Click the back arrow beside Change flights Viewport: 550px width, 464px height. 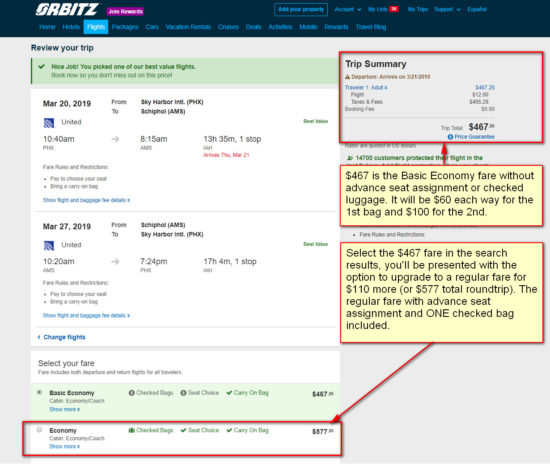[x=39, y=337]
